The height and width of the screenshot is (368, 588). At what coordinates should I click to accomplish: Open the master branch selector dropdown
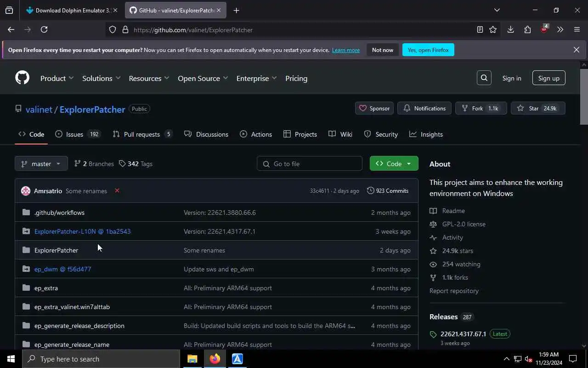[41, 164]
